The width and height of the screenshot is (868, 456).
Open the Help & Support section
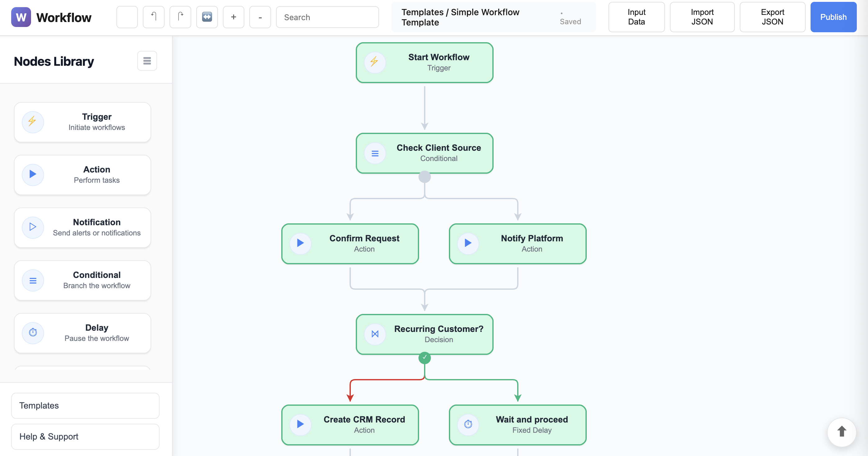85,436
